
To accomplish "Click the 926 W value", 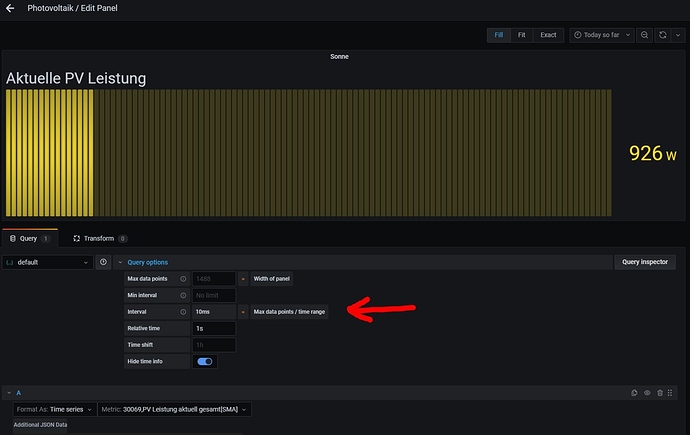I will pyautogui.click(x=653, y=153).
